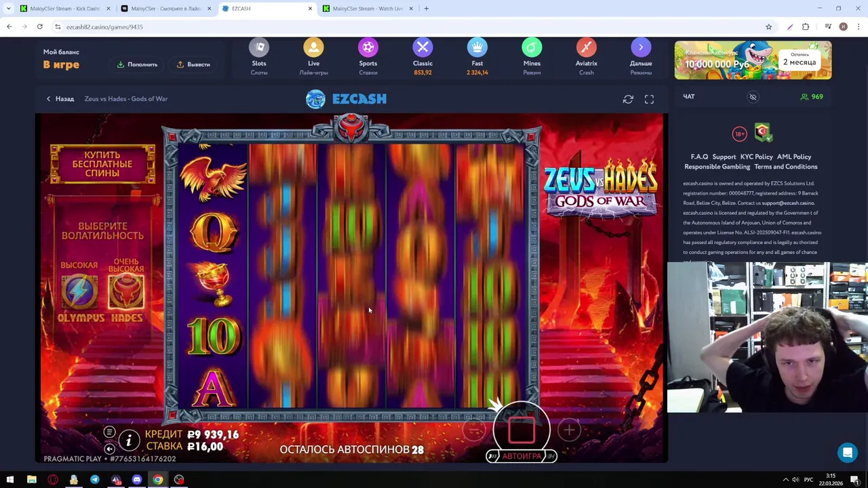Open the Responsible Gambling link
This screenshot has width=868, height=488.
717,167
